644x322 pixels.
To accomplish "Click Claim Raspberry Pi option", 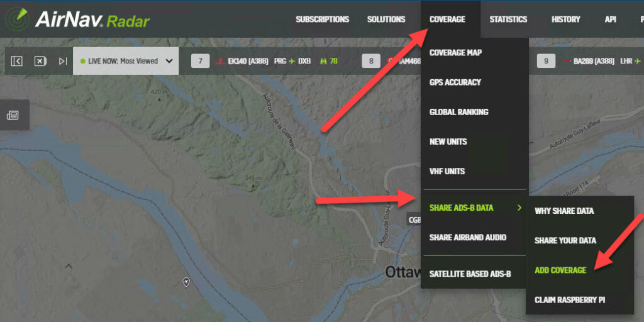I will (x=569, y=300).
